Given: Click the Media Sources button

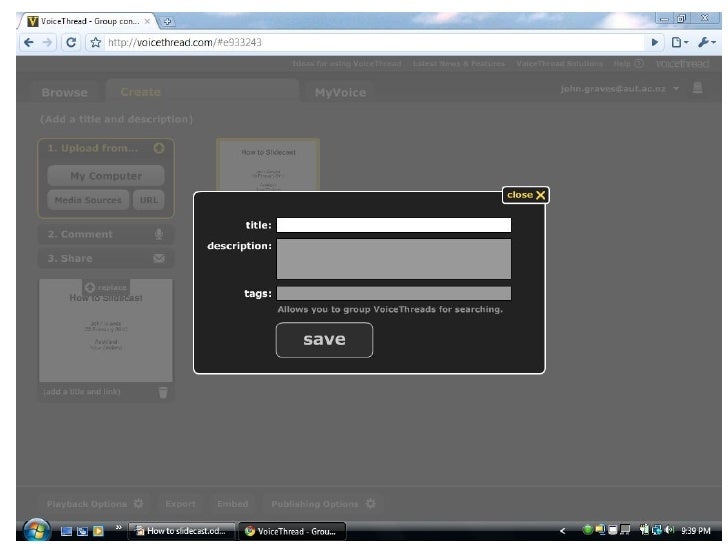Looking at the screenshot, I should (88, 200).
